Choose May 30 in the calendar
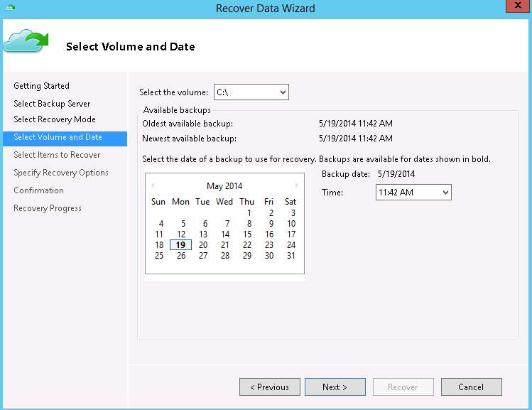 point(269,256)
